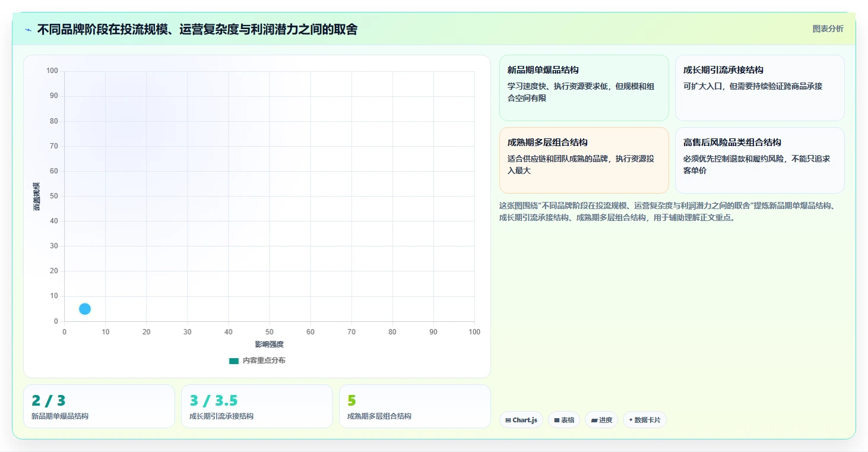Image resolution: width=868 pixels, height=452 pixels.
Task: Click the 50 tick on the y-axis
Action: click(x=54, y=196)
